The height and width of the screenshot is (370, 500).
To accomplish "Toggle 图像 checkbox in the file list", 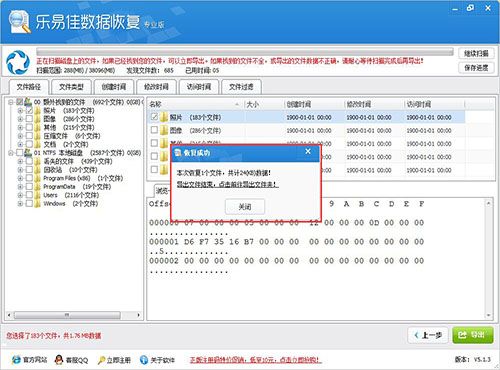I will 154,130.
